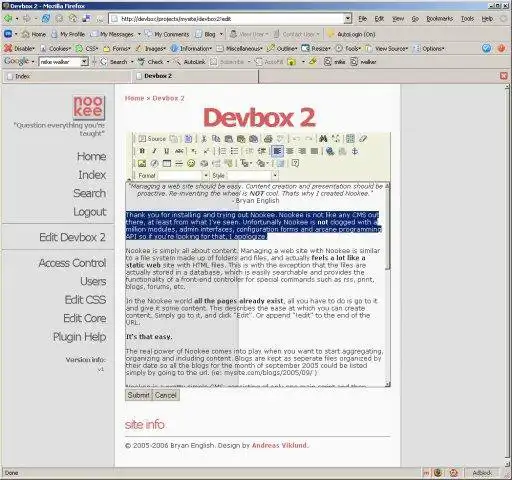Open the Nookee logo in the sidebar
The width and height of the screenshot is (512, 480).
pos(89,107)
